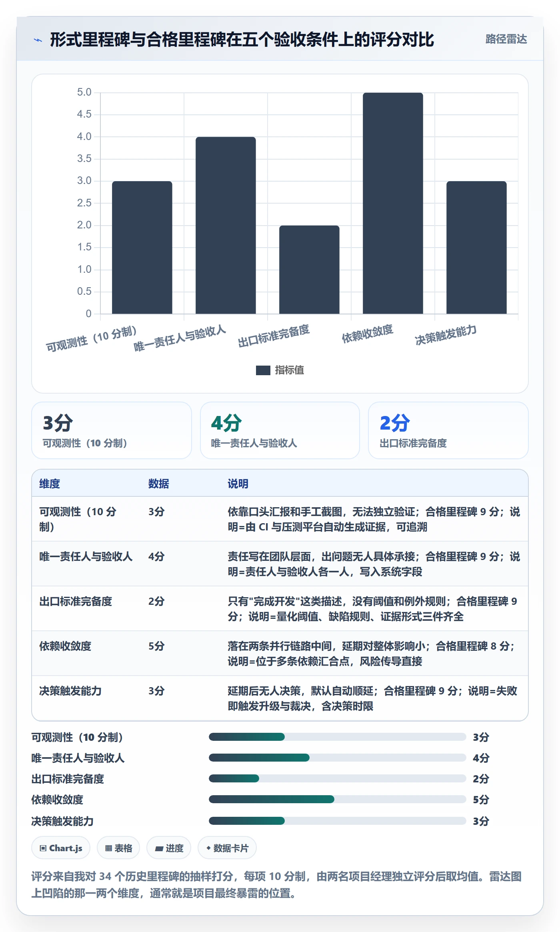The image size is (560, 932).
Task: Click the description text in the 依赖收敛度 row
Action: click(x=371, y=654)
